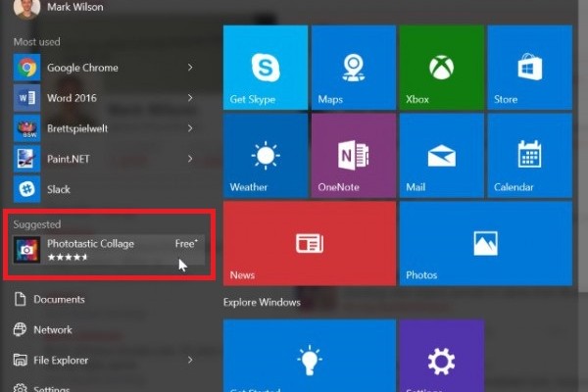Click the Documents page icon
This screenshot has height=392, width=588.
20,299
